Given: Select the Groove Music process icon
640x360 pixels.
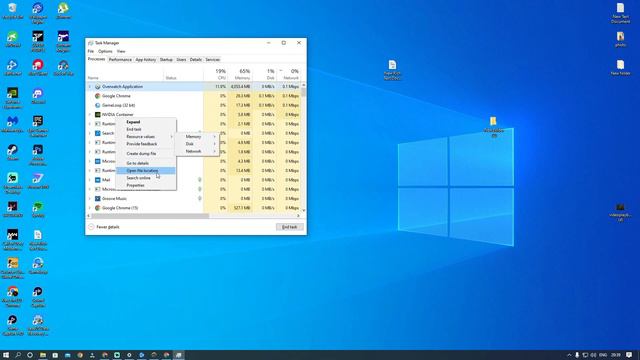Looking at the screenshot, I should point(98,199).
